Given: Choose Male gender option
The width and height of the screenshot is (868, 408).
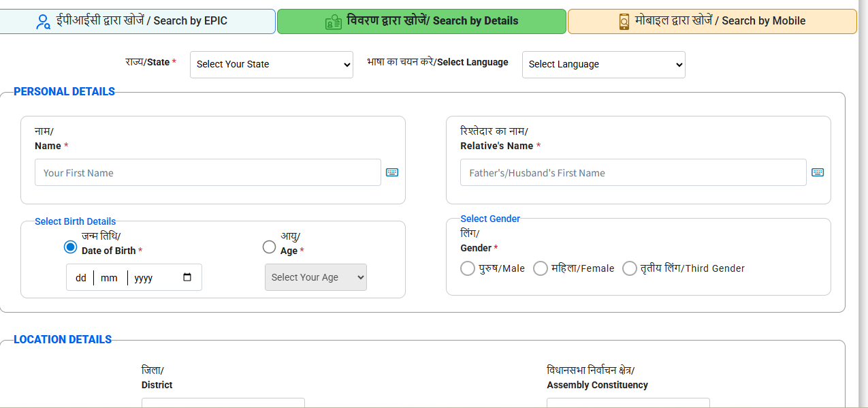Looking at the screenshot, I should pos(468,268).
